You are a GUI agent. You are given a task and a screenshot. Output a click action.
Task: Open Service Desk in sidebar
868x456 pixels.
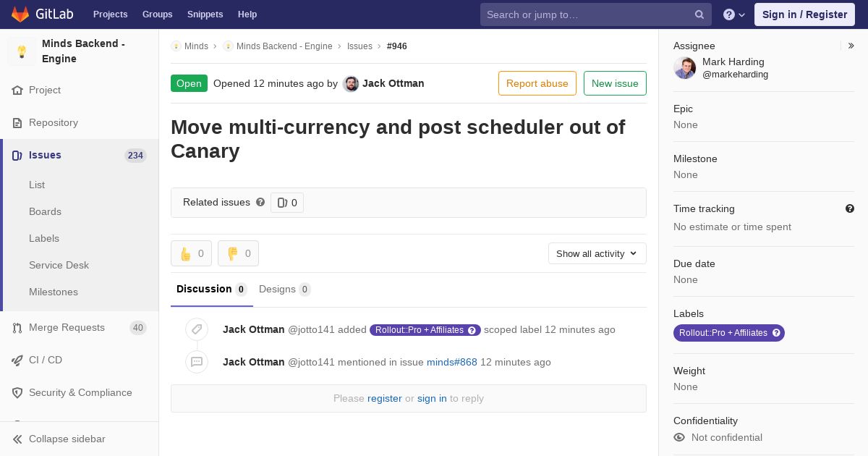point(59,266)
